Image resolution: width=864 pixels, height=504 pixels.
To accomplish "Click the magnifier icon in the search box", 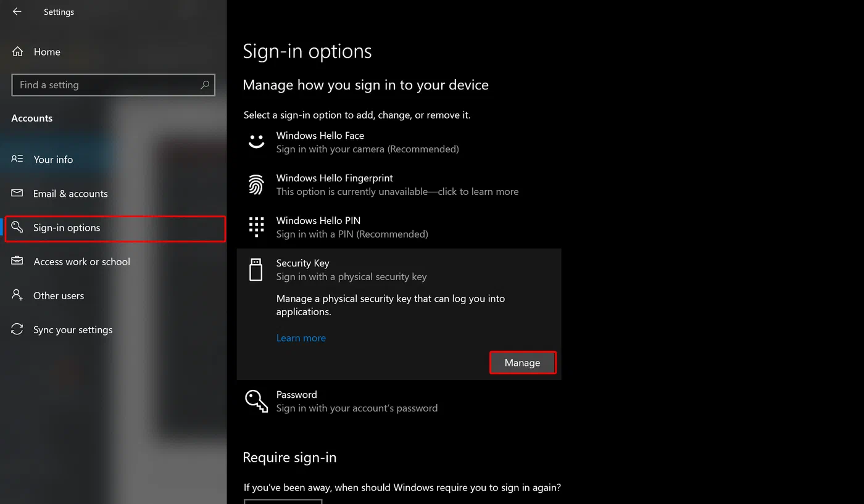I will pyautogui.click(x=205, y=85).
